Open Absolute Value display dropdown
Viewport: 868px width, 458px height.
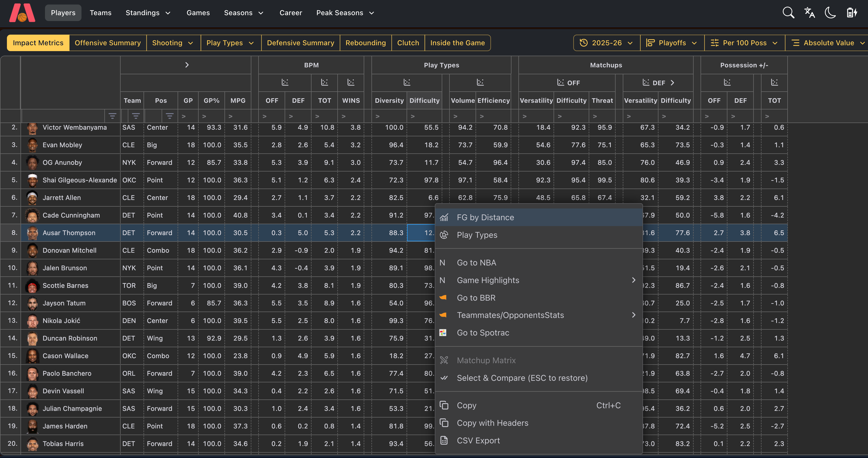[x=828, y=43]
